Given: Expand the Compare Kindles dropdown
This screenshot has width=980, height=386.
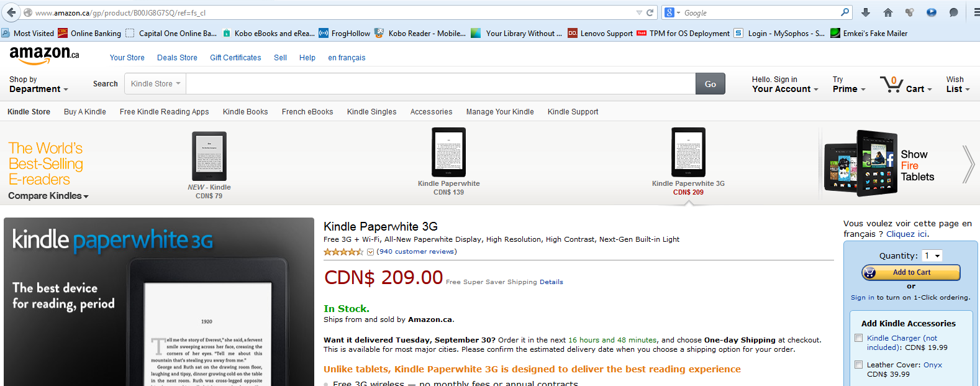Looking at the screenshot, I should [48, 196].
